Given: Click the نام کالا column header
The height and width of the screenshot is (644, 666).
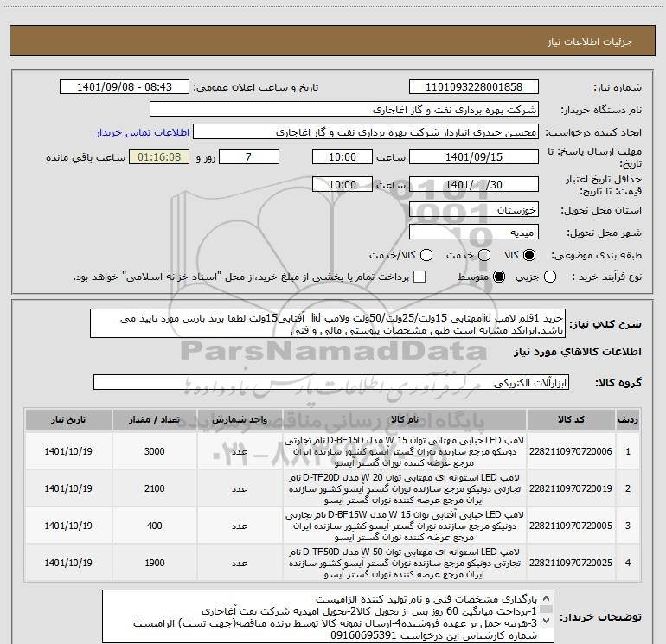Looking at the screenshot, I should (405, 420).
